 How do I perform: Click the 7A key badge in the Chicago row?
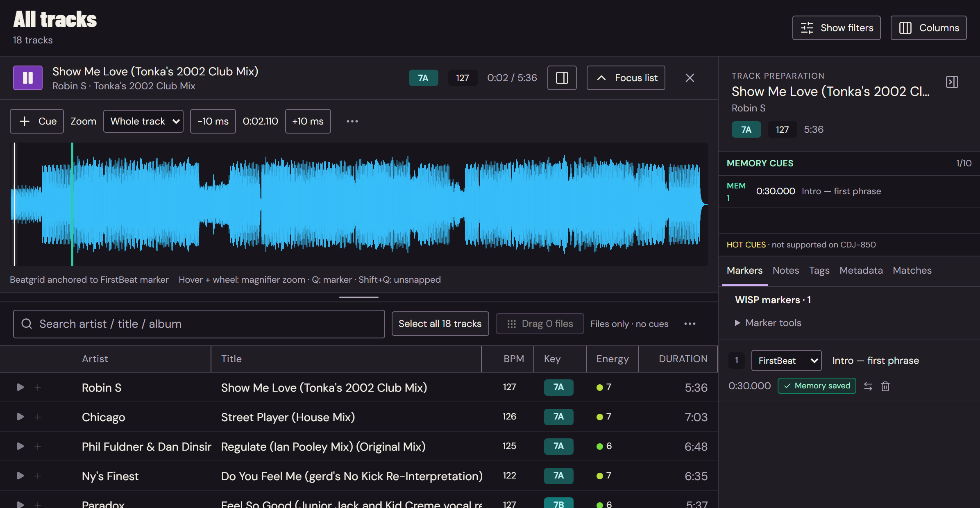coord(559,417)
